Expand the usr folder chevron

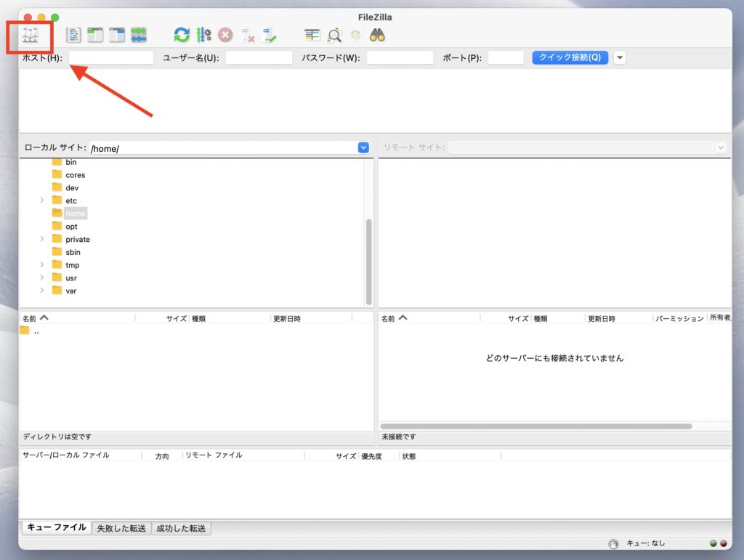tap(42, 277)
